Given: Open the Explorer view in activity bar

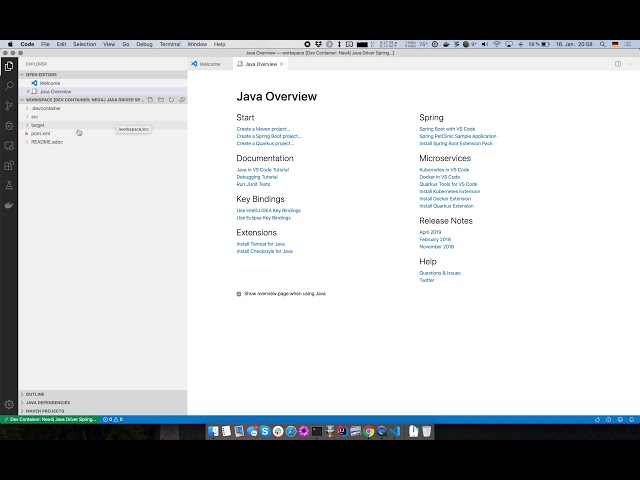Looking at the screenshot, I should (x=9, y=66).
